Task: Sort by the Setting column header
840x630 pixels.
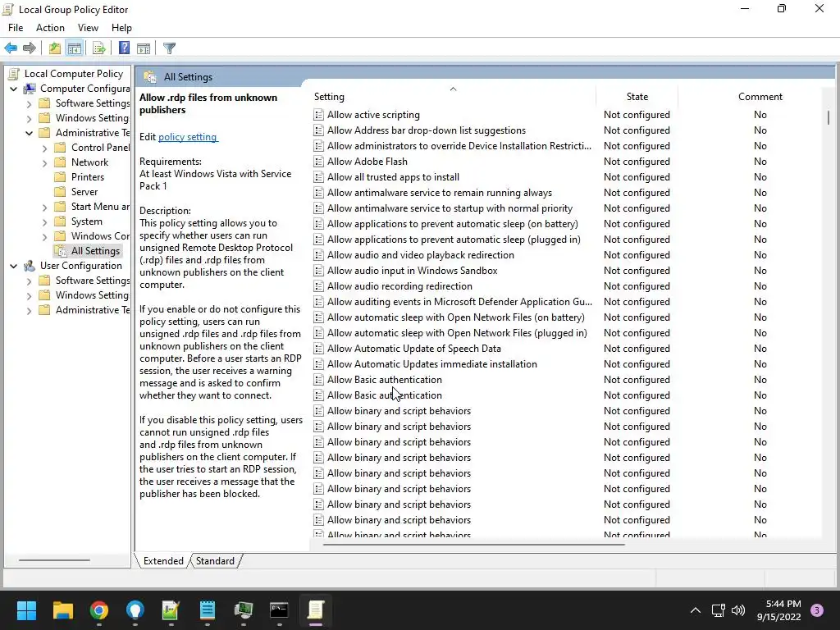Action: pos(453,97)
